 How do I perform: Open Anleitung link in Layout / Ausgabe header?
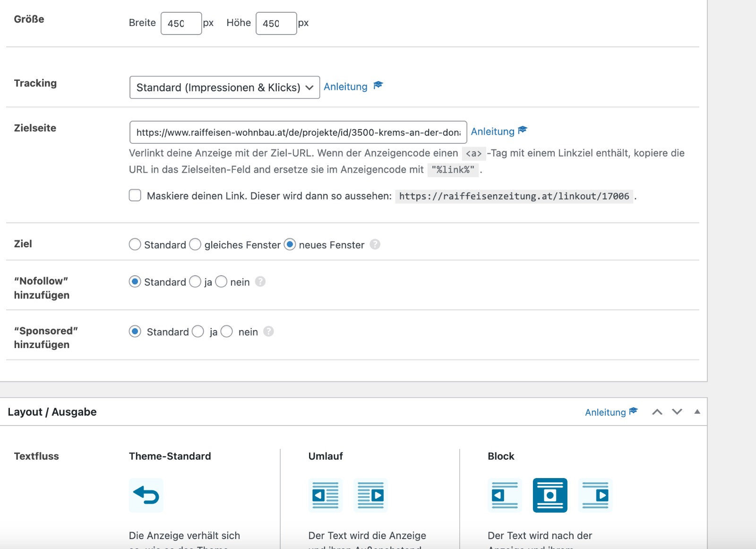point(611,412)
